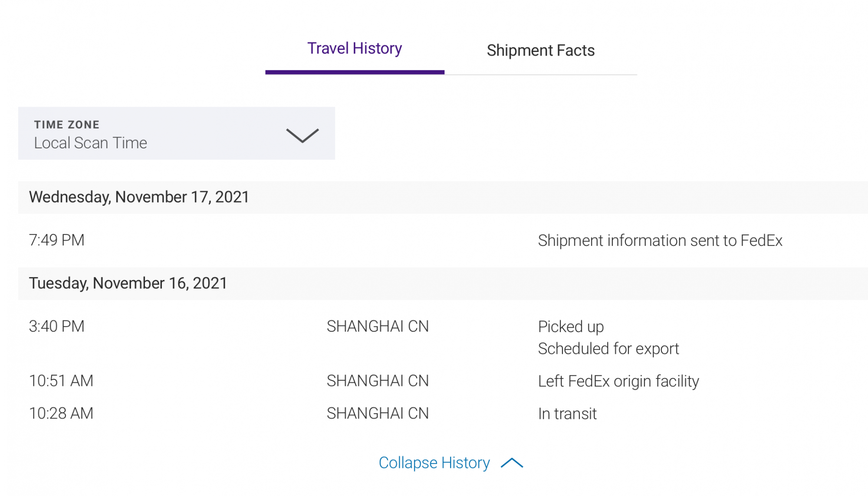Switch to the Shipment Facts tab
868x496 pixels.
point(540,51)
